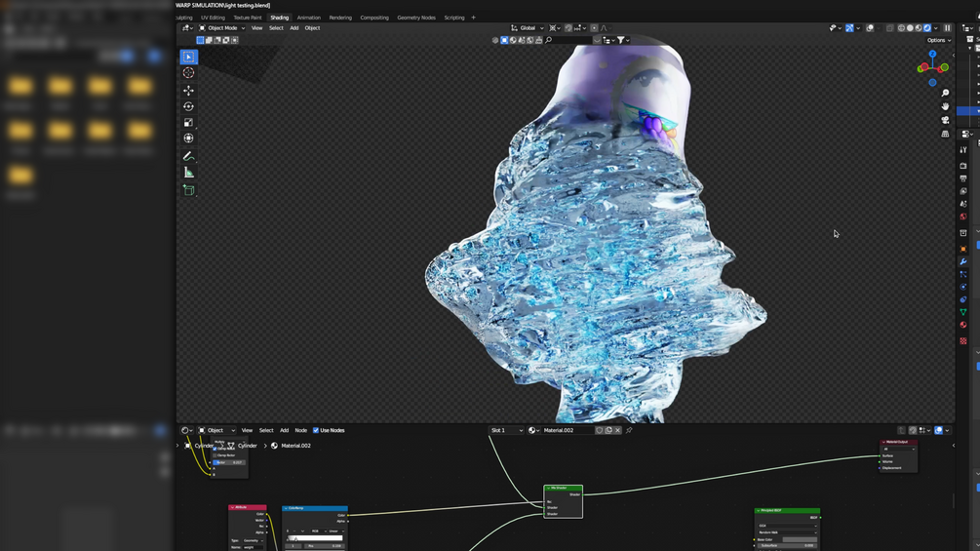Screen dimensions: 980x551
Task: Switch perspective/orthographic grid icon
Action: click(945, 134)
